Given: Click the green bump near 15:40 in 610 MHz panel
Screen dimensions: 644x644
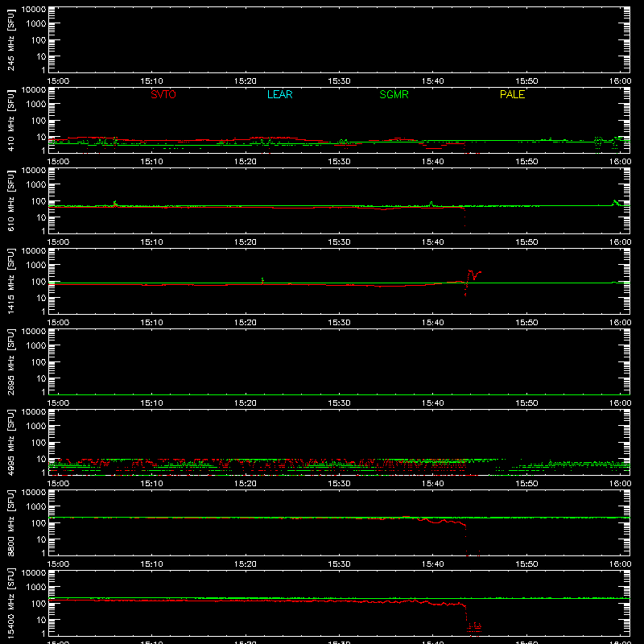Looking at the screenshot, I should [x=431, y=204].
